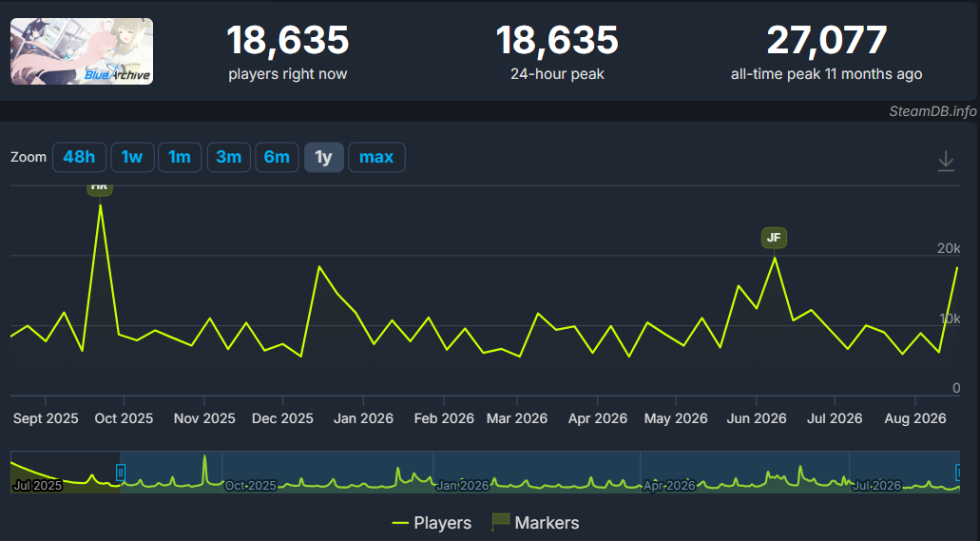980x541 pixels.
Task: Click the selected range in the navigator
Action: (x=539, y=472)
